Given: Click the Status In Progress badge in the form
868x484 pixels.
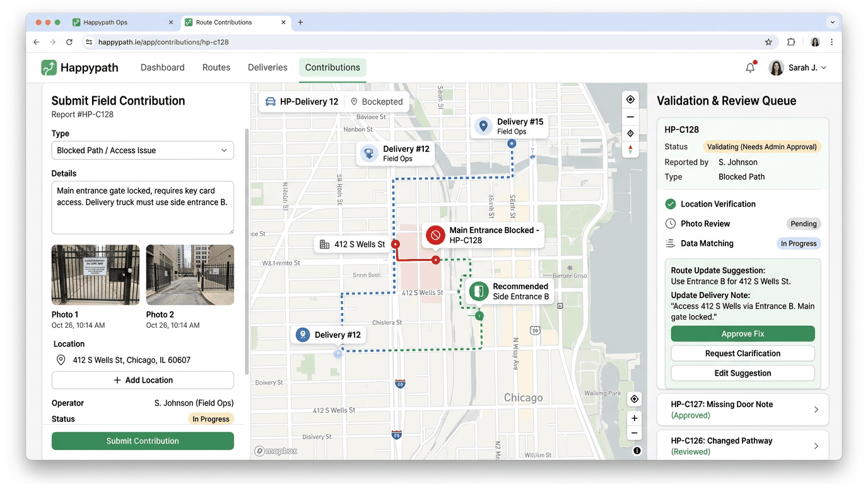Looking at the screenshot, I should [x=211, y=419].
